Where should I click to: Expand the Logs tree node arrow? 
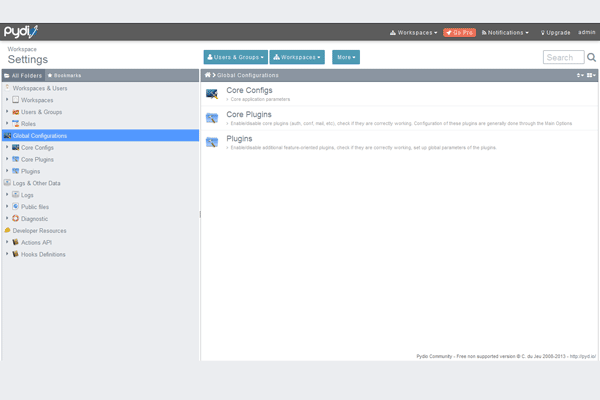click(6, 195)
